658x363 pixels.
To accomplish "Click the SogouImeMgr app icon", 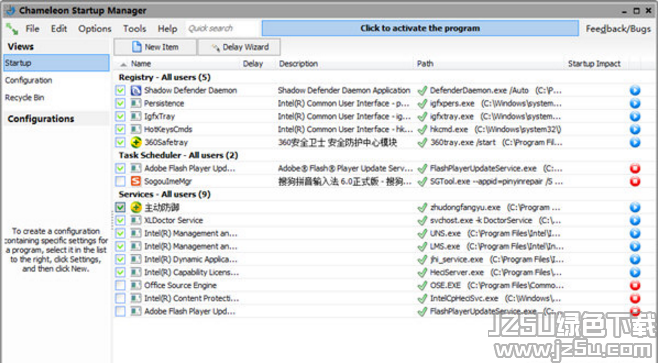I will 136,181.
